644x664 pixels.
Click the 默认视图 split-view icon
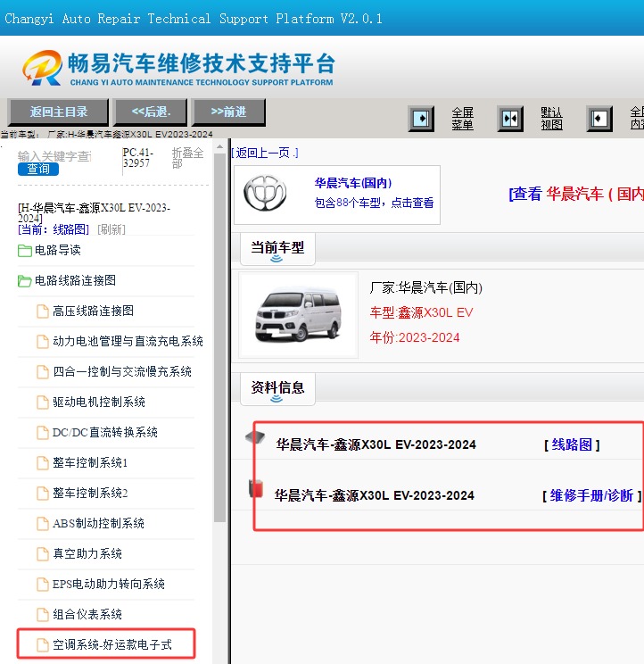tap(510, 118)
